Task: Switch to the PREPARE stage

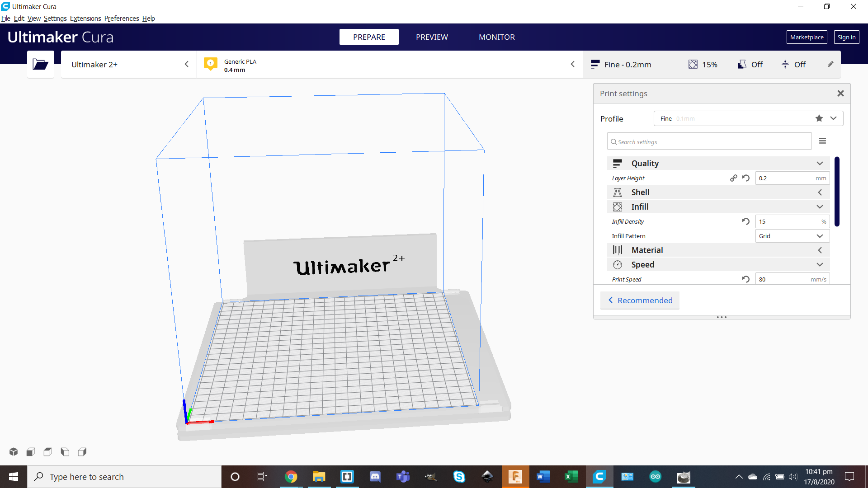Action: (x=369, y=37)
